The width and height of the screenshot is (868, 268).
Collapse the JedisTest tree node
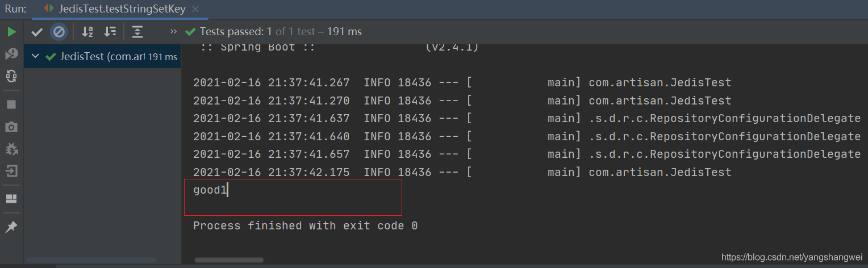[x=35, y=56]
